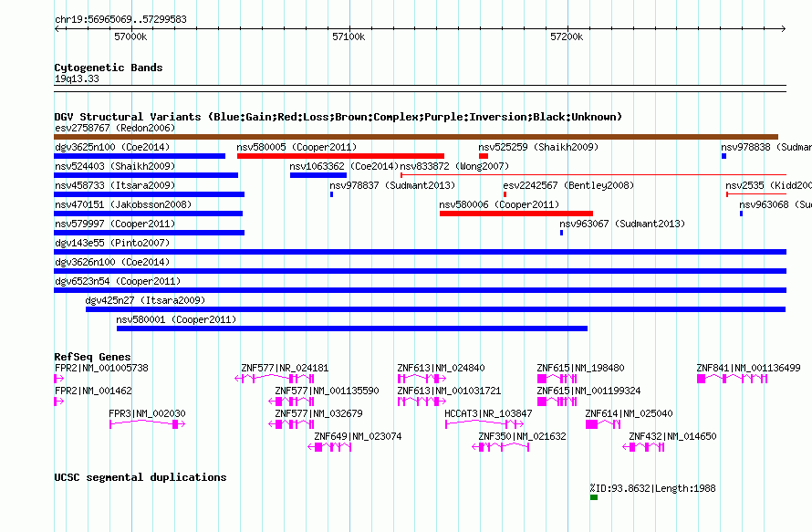Screen dimensions: 812x532
Task: Click the DGV Structural Variants track title
Action: [338, 117]
